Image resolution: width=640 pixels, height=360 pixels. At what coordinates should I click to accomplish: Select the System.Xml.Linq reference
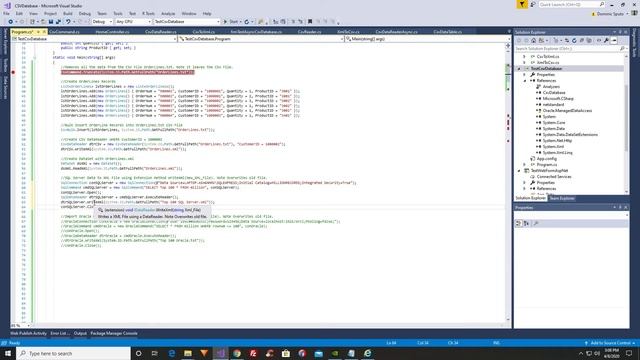(557, 153)
